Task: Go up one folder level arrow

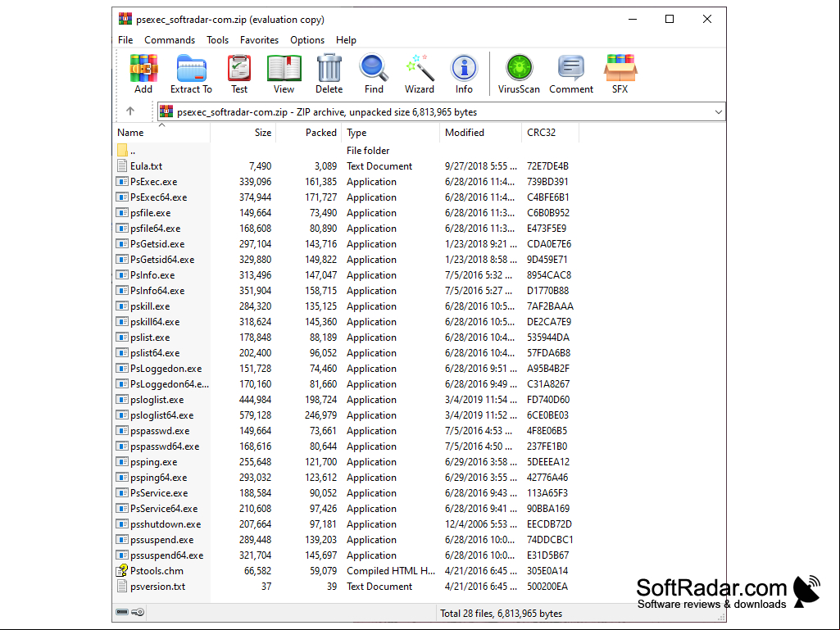Action: [x=130, y=111]
